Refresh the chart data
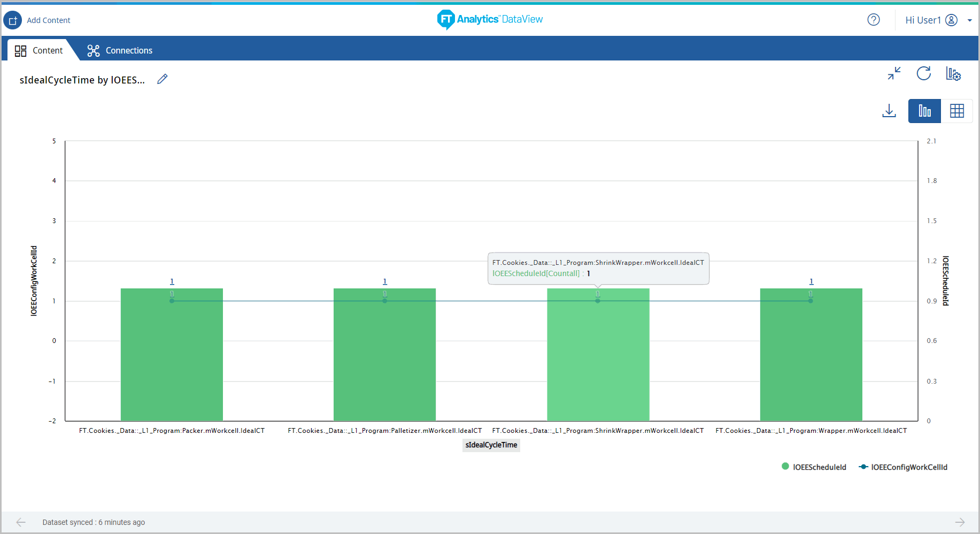 pos(923,73)
